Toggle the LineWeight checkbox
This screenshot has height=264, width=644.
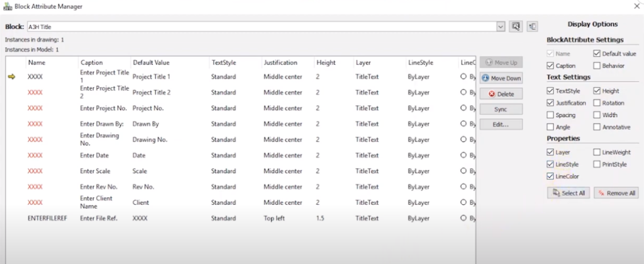[597, 152]
